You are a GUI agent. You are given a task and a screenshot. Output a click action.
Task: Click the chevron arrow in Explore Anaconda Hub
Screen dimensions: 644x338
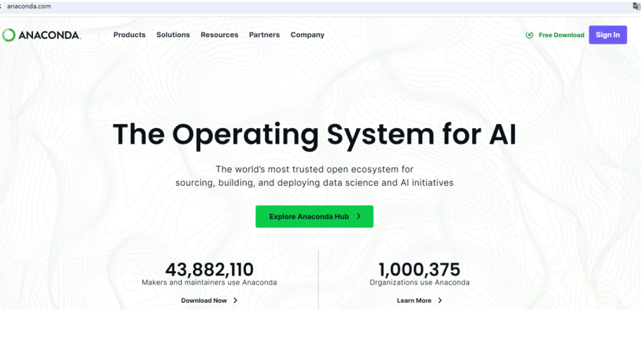click(359, 216)
